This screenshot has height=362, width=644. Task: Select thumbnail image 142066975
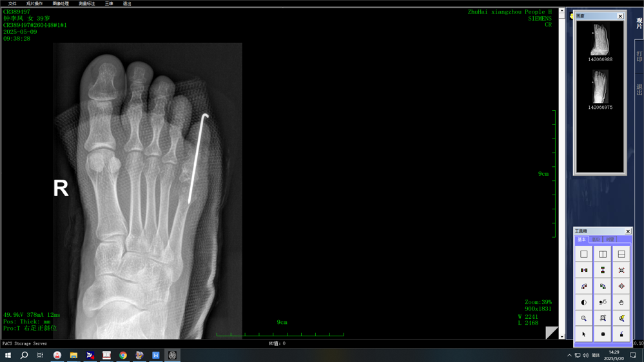point(600,88)
